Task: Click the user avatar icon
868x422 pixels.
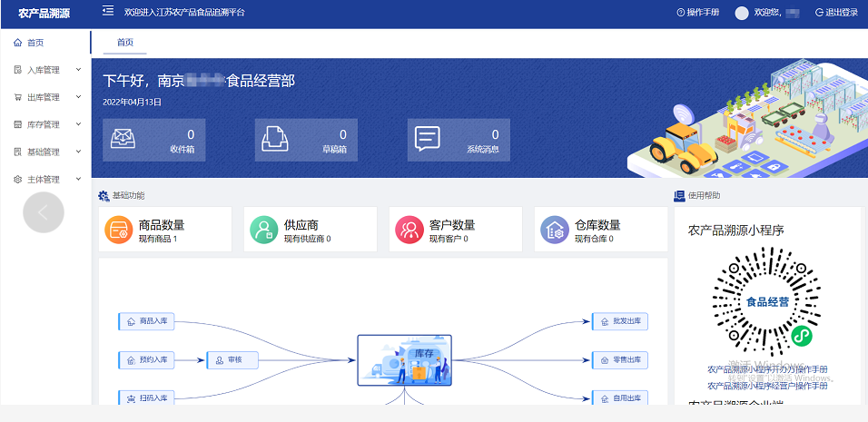Action: coord(742,13)
